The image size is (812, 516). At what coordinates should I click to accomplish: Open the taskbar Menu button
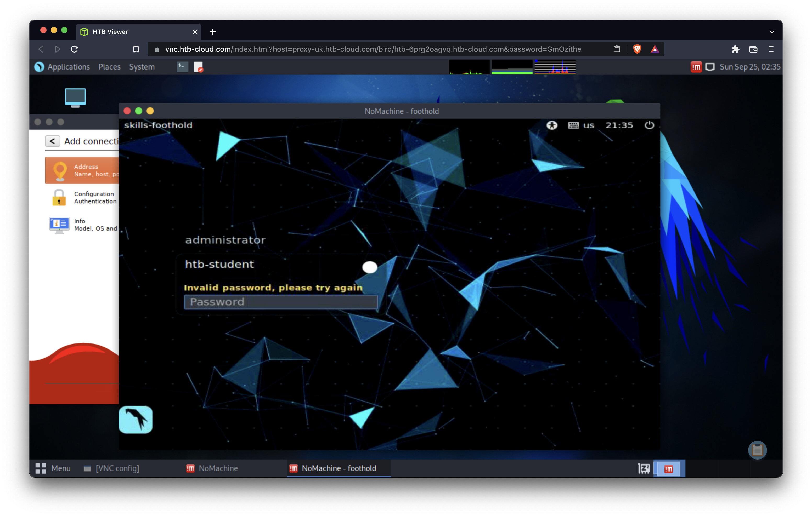click(x=53, y=468)
